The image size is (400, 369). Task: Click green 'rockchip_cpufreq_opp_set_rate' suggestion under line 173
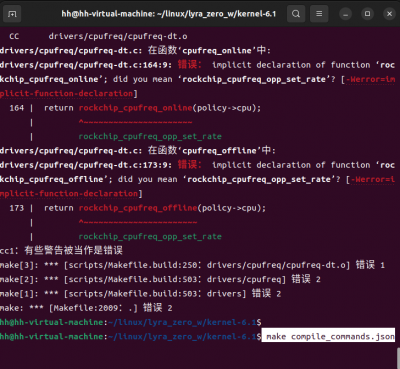click(x=150, y=236)
